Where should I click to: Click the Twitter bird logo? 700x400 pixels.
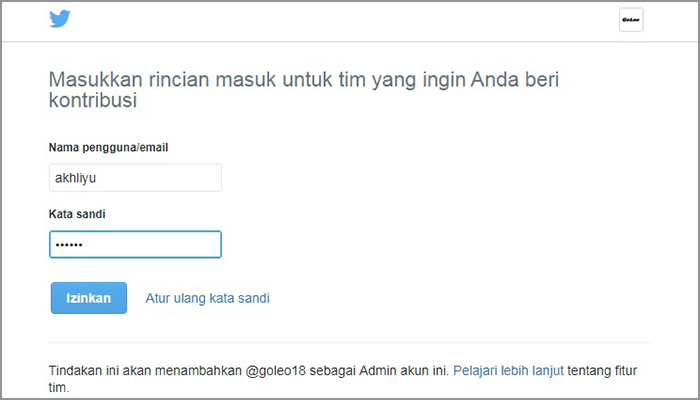60,20
